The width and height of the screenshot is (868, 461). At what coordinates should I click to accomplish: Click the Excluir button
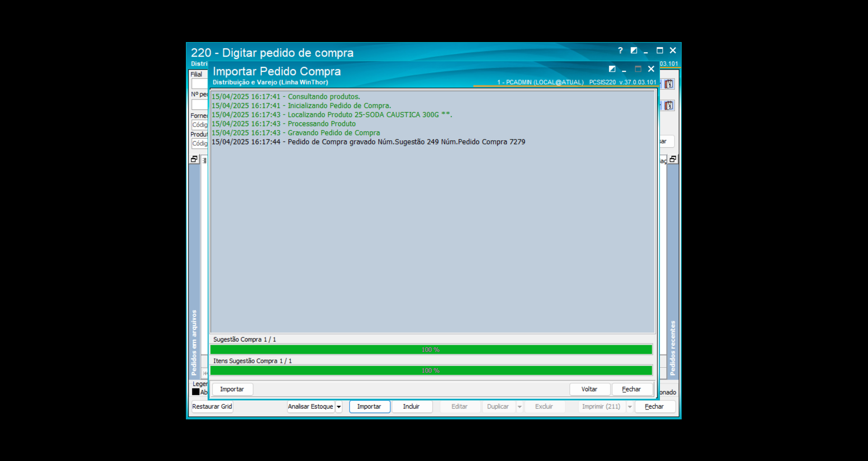click(544, 406)
